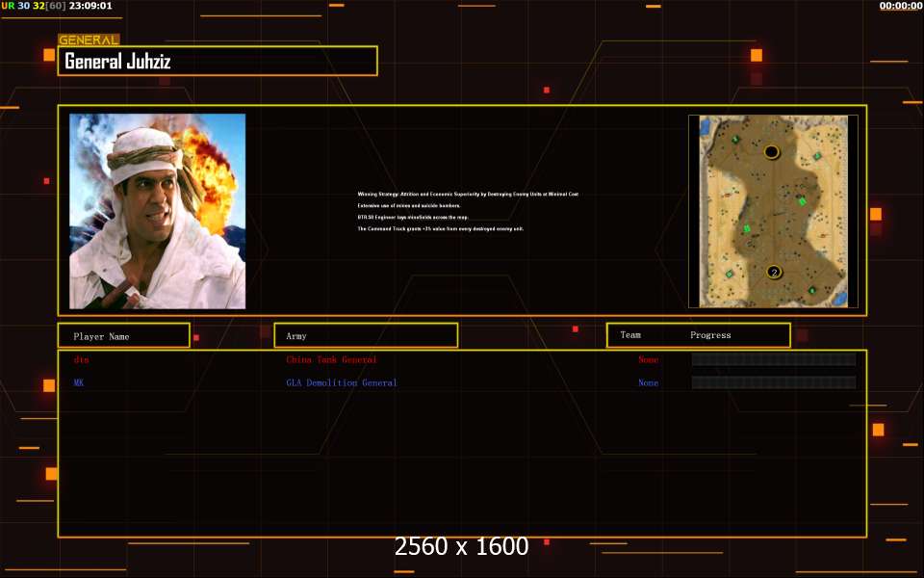Click the General Juhziz title box
The image size is (924, 578).
point(218,61)
